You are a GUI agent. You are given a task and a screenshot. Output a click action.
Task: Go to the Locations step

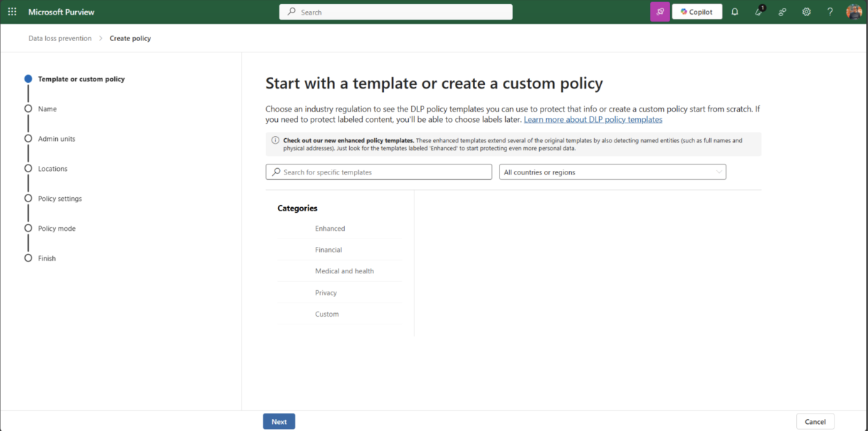tap(46, 169)
